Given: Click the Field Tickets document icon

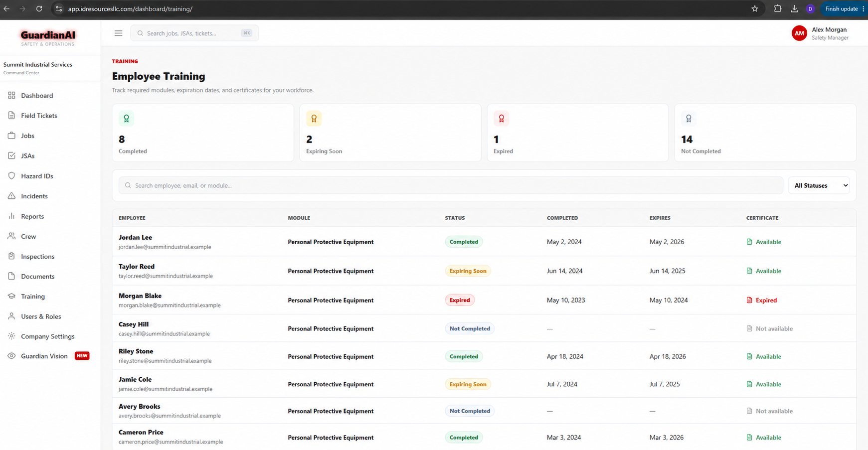Looking at the screenshot, I should click(11, 116).
